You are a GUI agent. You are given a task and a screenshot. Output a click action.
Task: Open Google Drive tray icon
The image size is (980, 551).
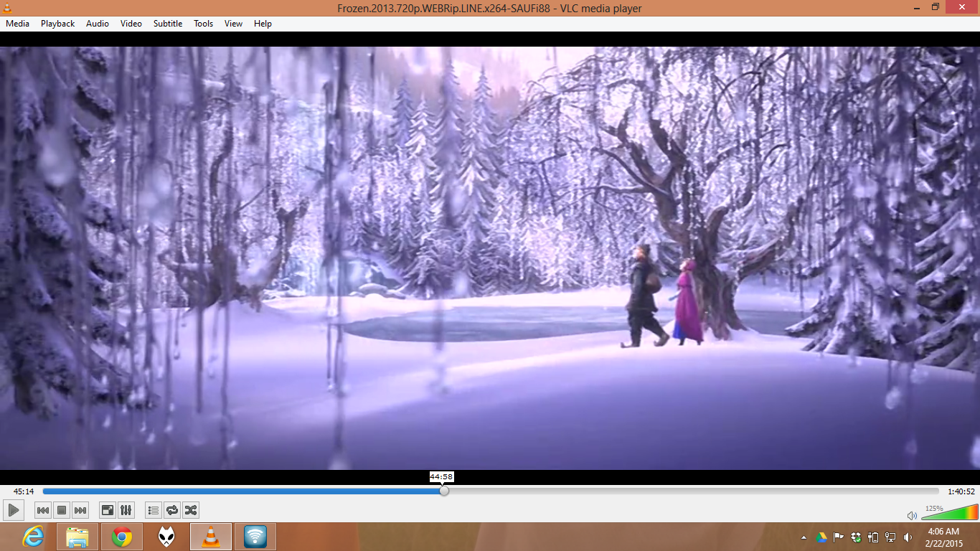click(x=821, y=537)
